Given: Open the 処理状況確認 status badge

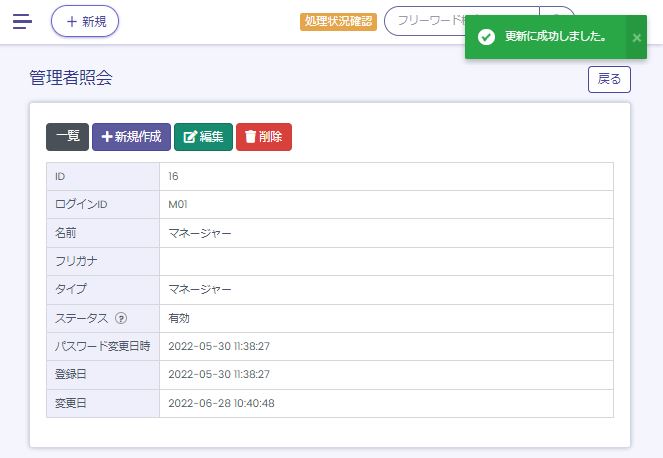Looking at the screenshot, I should (338, 21).
